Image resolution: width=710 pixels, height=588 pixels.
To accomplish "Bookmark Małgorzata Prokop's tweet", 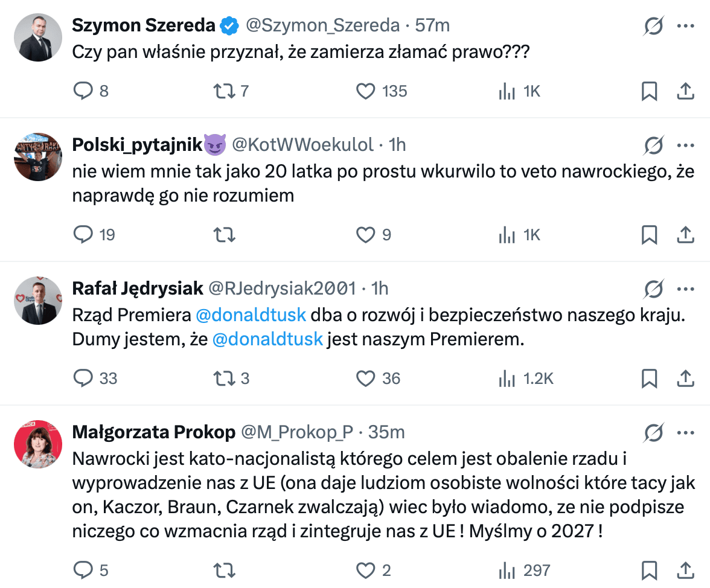I will point(649,570).
